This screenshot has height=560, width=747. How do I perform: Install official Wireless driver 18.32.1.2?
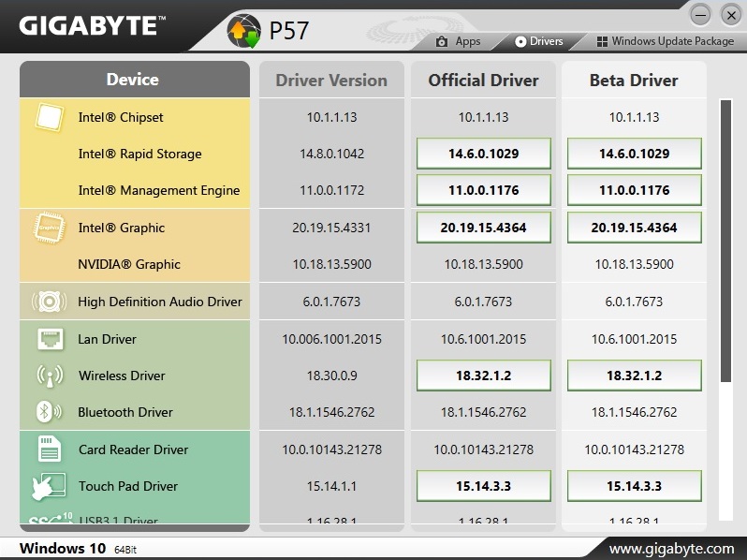pyautogui.click(x=484, y=376)
